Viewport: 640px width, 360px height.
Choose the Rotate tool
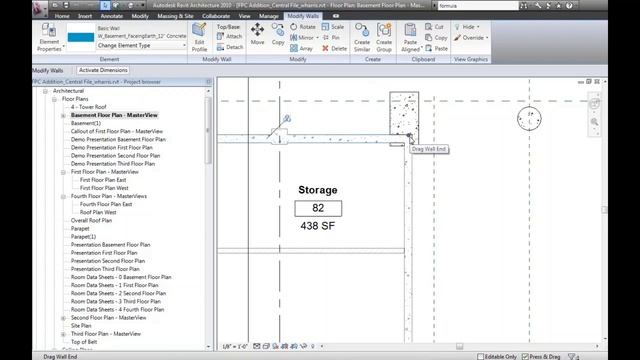coord(303,27)
